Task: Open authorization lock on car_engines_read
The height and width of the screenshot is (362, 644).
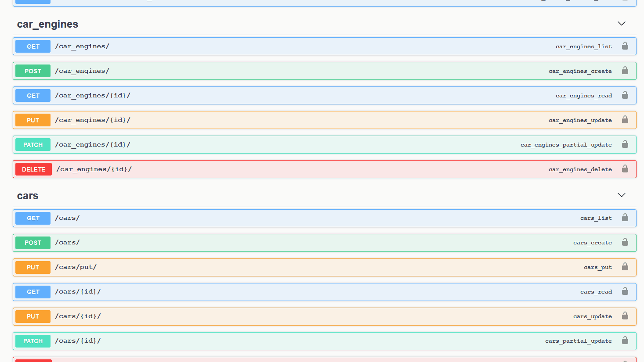Action: tap(625, 95)
